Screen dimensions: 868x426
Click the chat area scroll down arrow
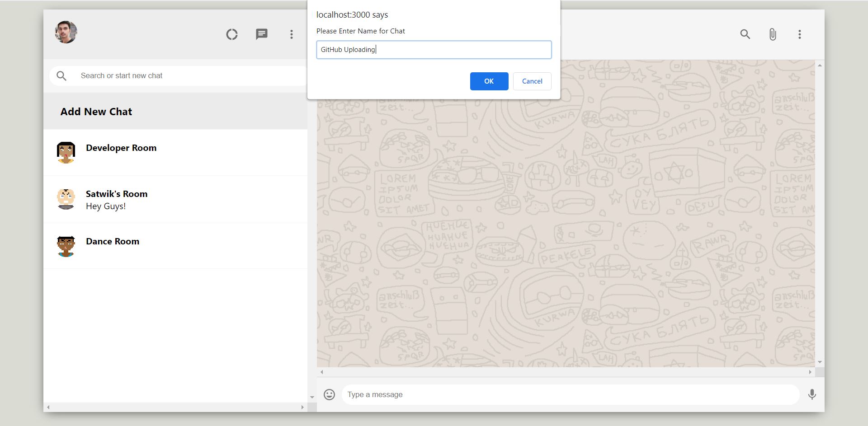[820, 362]
